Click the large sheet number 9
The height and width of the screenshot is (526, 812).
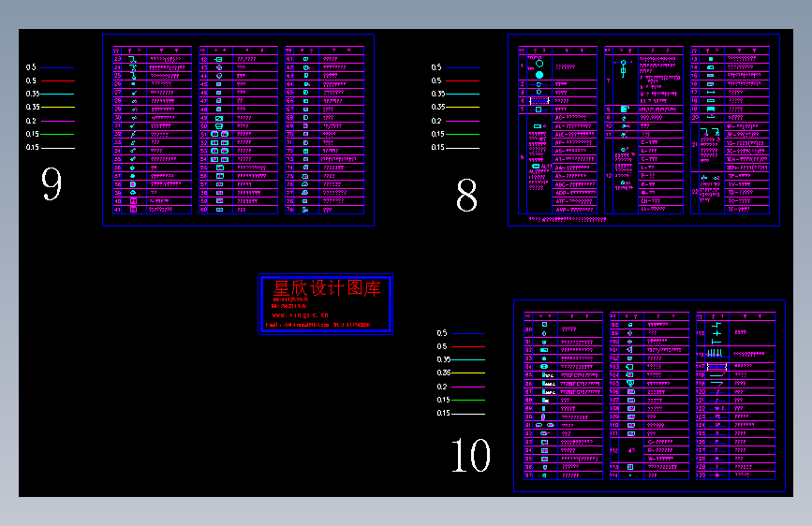point(52,183)
